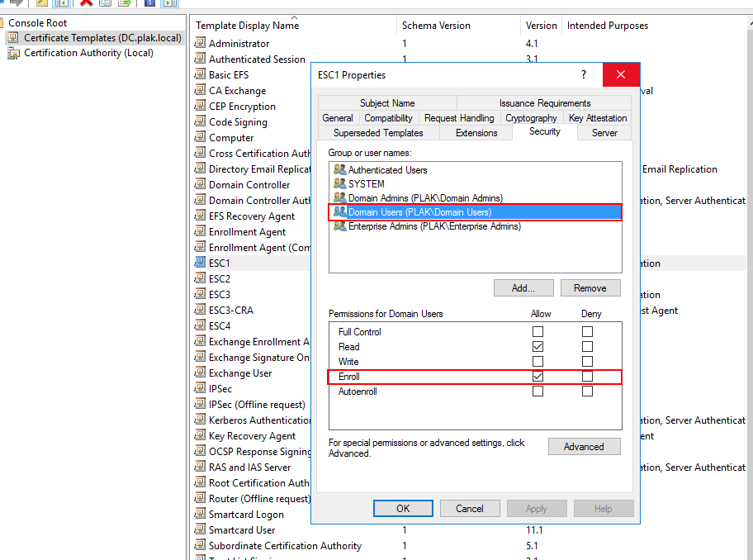Uncheck the Allow Enroll permission checkbox
Viewport: 753px width, 560px height.
coord(538,377)
